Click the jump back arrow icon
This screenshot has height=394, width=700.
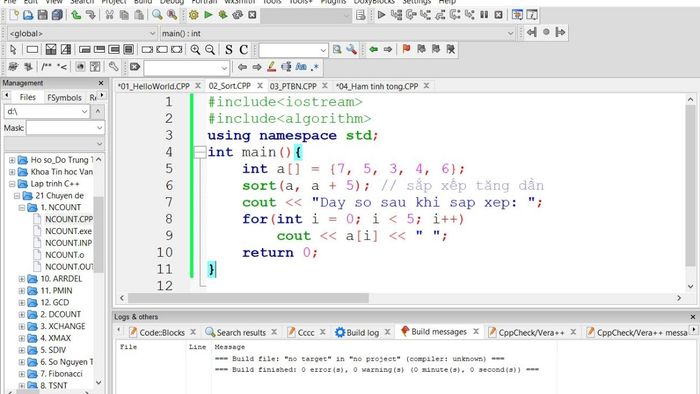coord(531,32)
